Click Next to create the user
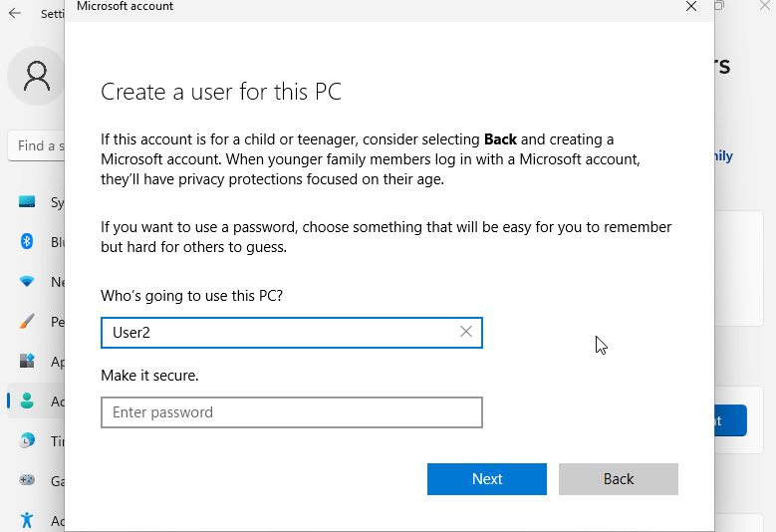The height and width of the screenshot is (532, 776). pyautogui.click(x=487, y=478)
